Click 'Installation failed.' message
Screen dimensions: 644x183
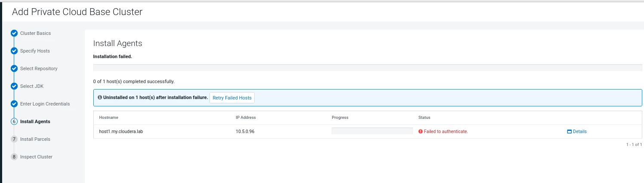click(113, 56)
